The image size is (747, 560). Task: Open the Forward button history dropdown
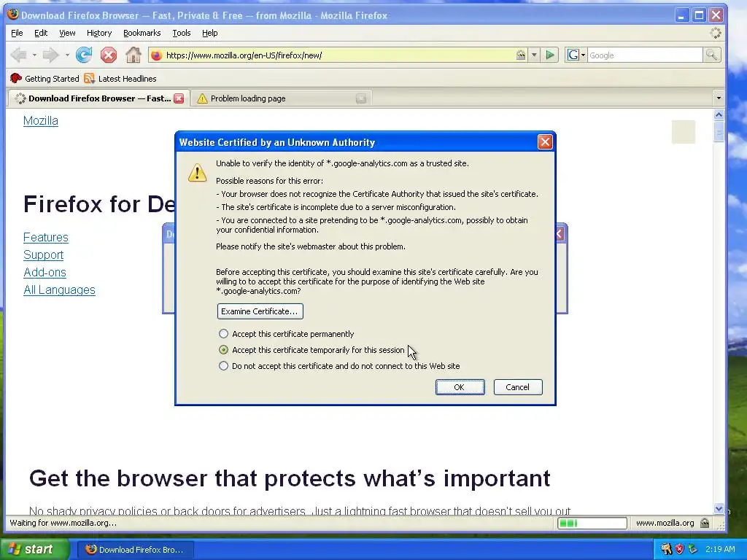click(67, 55)
